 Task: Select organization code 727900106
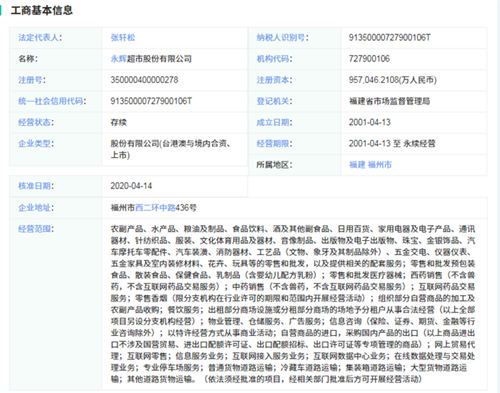369,59
